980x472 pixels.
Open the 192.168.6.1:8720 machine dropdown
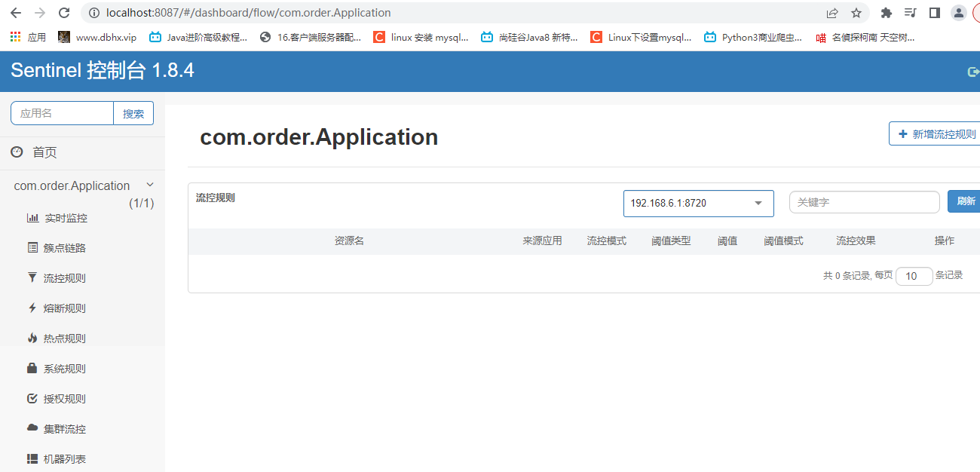coord(698,203)
